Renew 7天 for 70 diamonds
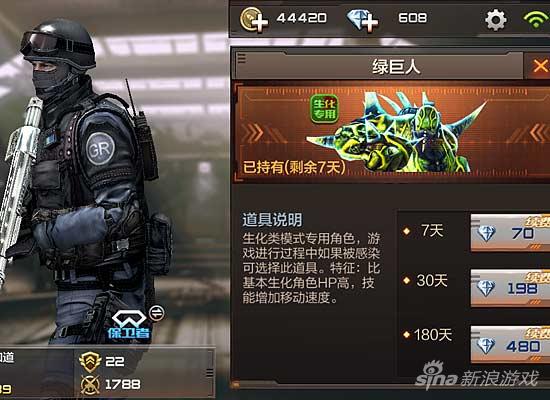 point(510,233)
